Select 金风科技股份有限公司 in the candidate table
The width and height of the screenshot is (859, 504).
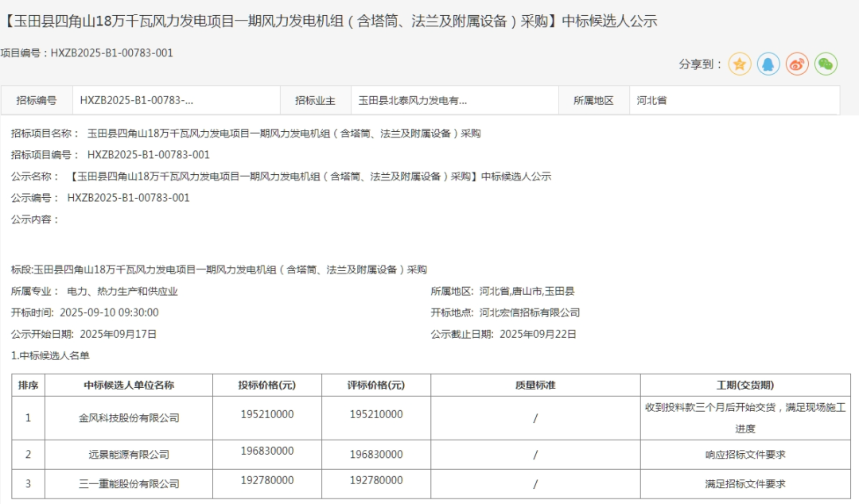[129, 417]
